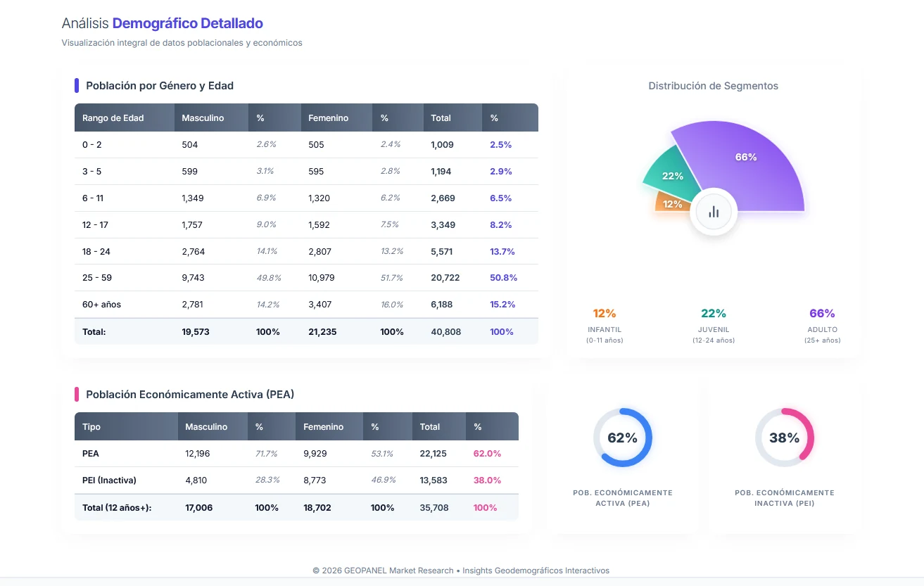Click the blue 62% PEA donut chart
924x586 pixels.
pos(622,438)
